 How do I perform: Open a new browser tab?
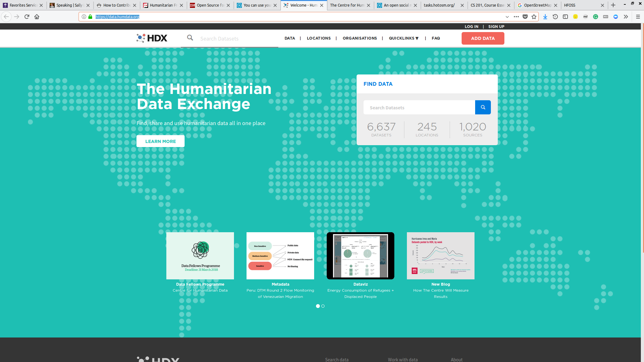[613, 5]
